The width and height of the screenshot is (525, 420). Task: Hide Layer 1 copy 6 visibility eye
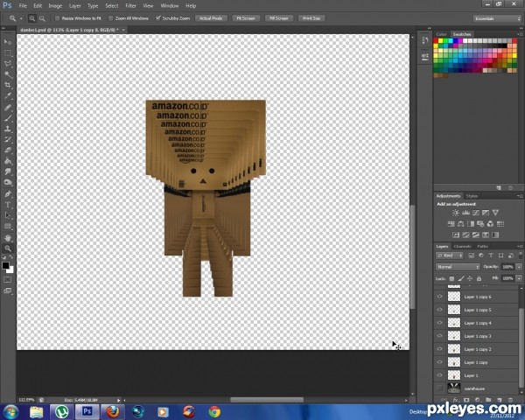pos(439,297)
